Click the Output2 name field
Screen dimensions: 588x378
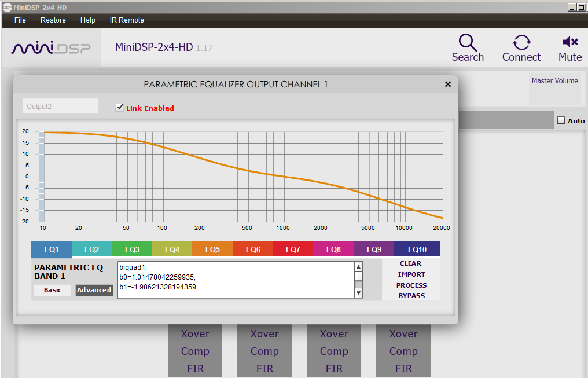(60, 106)
